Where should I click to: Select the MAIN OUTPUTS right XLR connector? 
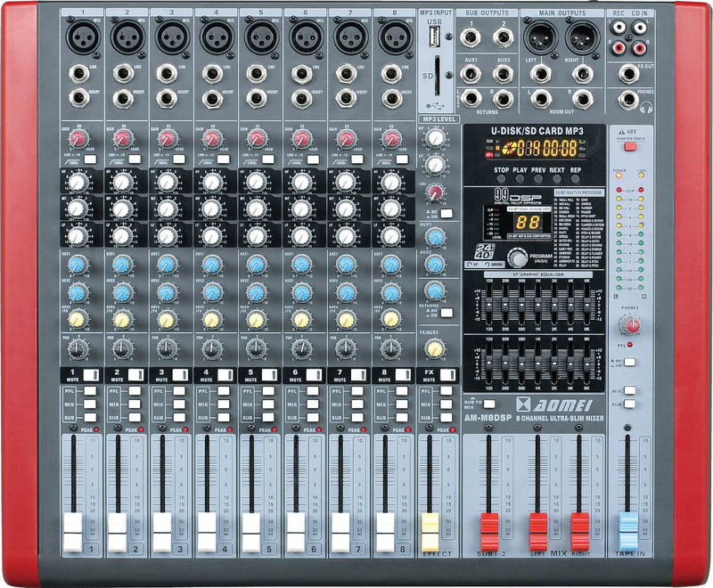(583, 37)
